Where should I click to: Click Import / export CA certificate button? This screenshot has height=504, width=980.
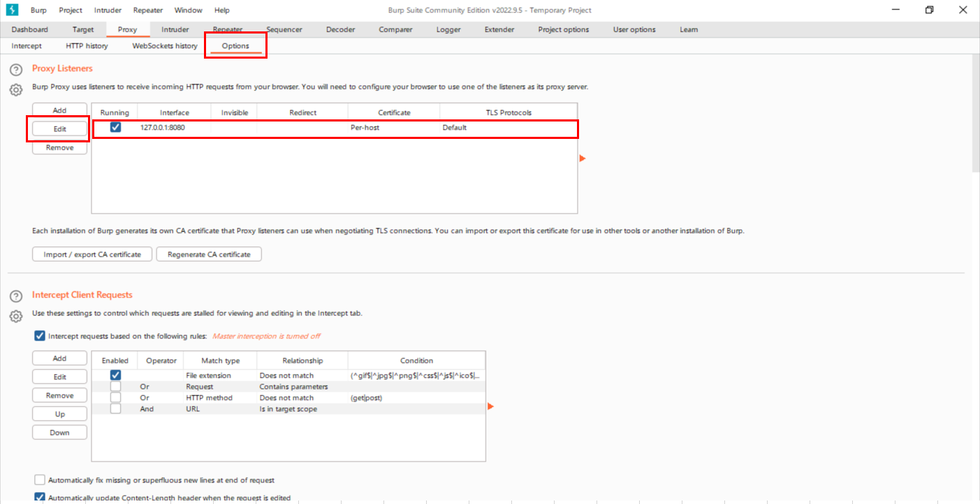92,254
